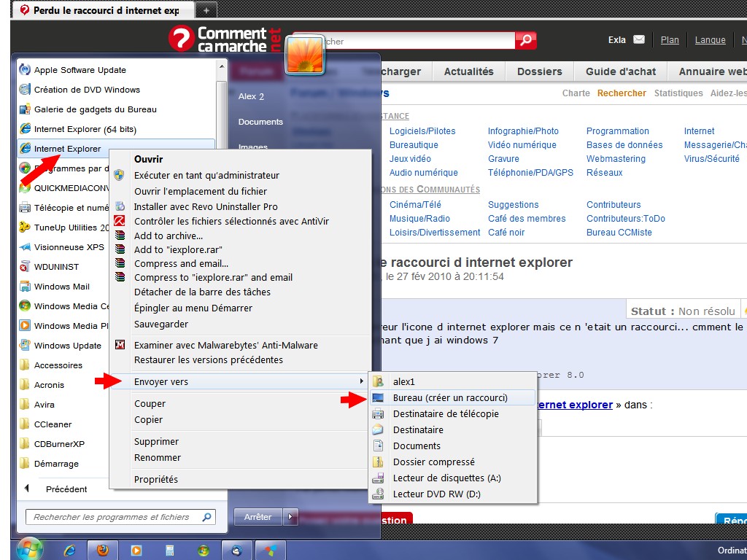
Task: Expand the Accessoires folder
Action: coord(58,365)
